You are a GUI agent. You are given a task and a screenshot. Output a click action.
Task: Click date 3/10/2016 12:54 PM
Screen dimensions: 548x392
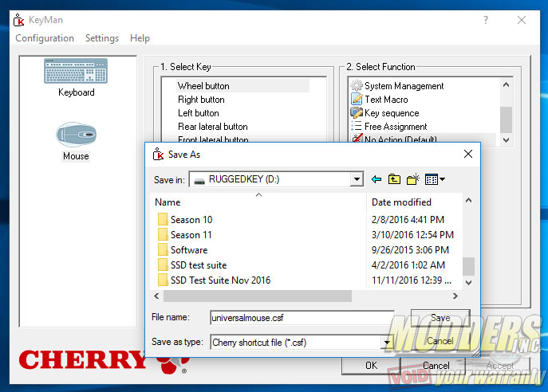(412, 234)
